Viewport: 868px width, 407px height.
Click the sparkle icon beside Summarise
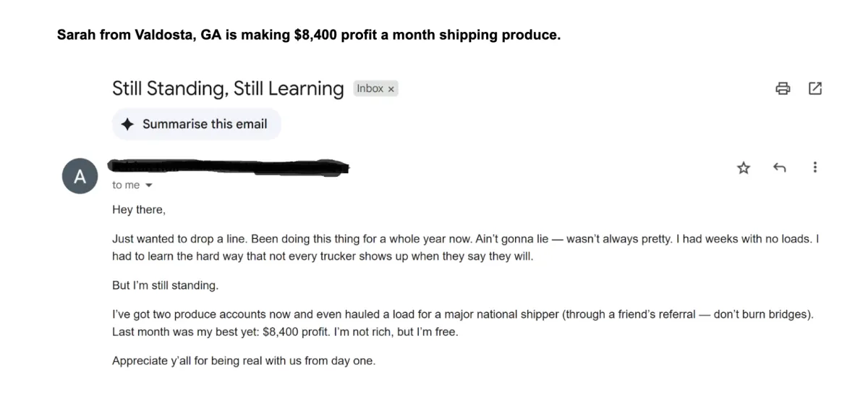(x=128, y=124)
